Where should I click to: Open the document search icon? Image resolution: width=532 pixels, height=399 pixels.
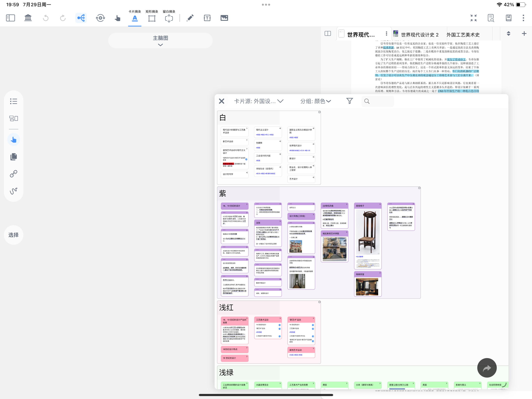(491, 18)
